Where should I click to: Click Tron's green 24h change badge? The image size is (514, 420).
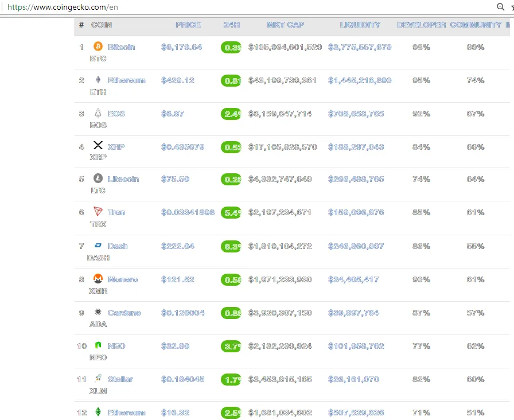pyautogui.click(x=231, y=213)
